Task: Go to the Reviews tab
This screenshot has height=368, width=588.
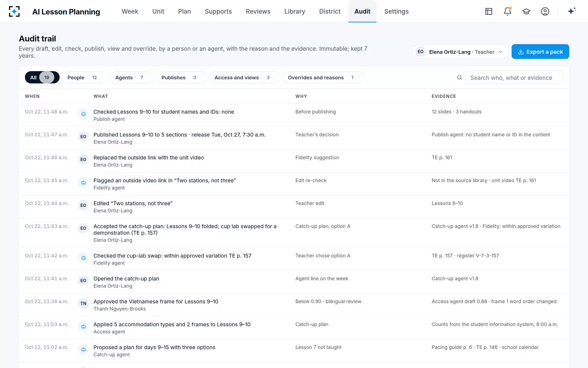Action: point(258,11)
